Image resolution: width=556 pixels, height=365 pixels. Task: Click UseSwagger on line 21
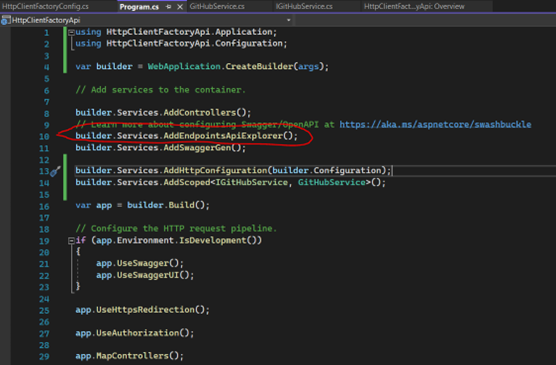click(x=143, y=264)
